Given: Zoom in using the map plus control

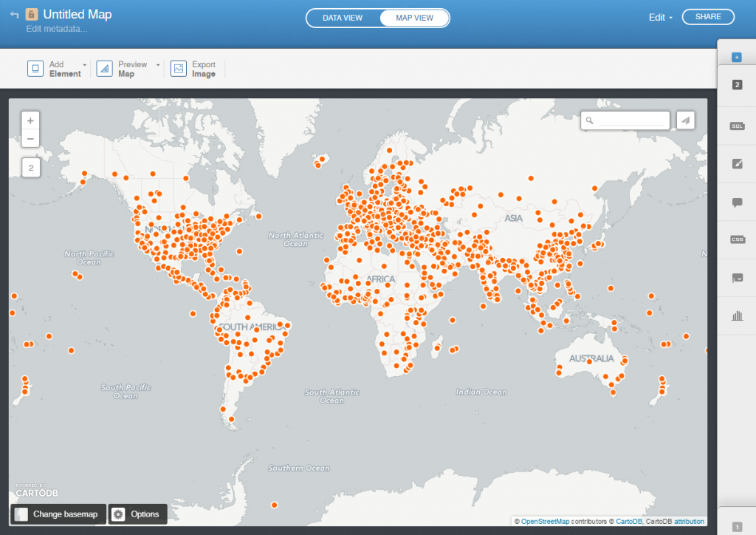Looking at the screenshot, I should pyautogui.click(x=30, y=120).
